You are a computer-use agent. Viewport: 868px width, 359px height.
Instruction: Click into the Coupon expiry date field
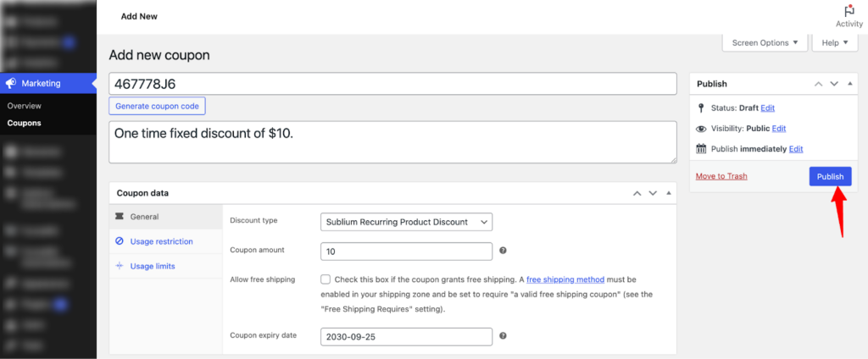pyautogui.click(x=407, y=336)
